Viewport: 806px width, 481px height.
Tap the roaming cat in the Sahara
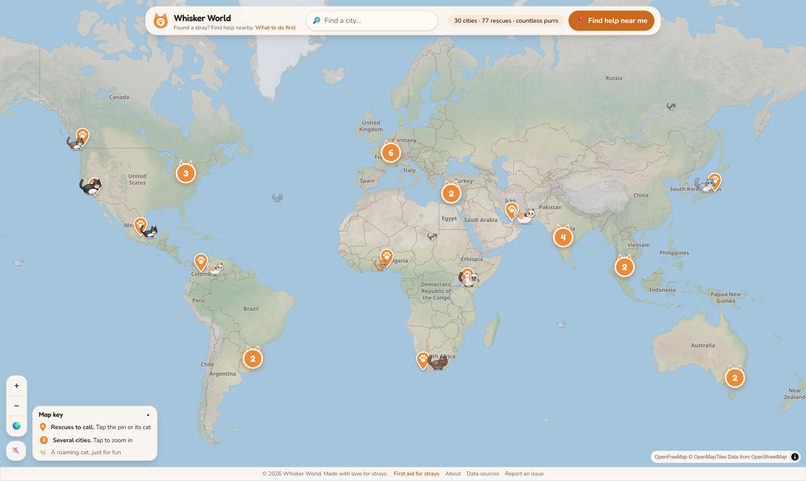432,236
